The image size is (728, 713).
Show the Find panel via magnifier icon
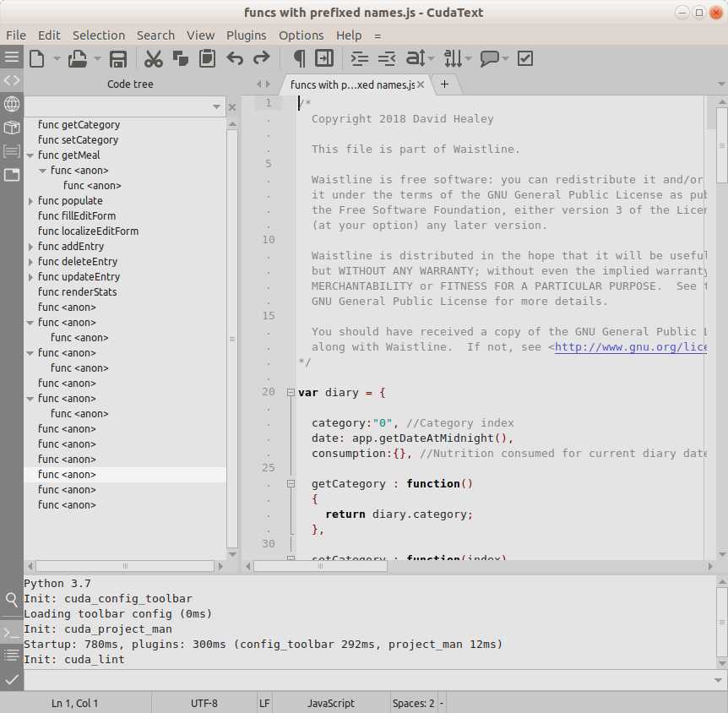pyautogui.click(x=12, y=599)
